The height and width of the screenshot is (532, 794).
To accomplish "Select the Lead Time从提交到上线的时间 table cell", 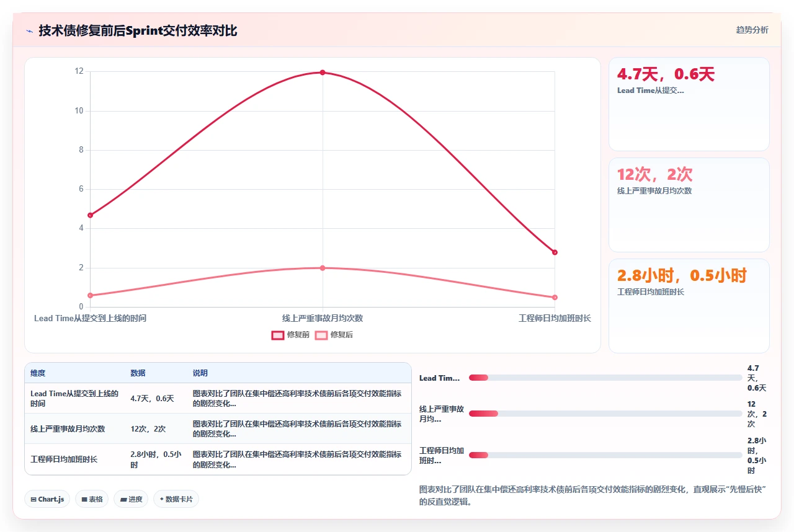I will click(74, 398).
